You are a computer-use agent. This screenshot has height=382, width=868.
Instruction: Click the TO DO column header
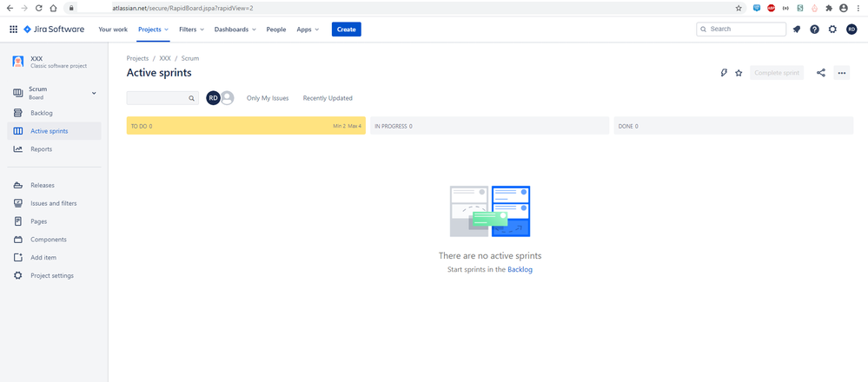coord(246,126)
